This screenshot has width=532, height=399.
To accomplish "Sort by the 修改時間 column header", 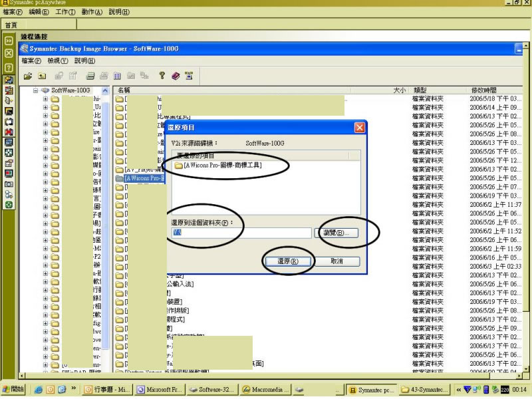I will 484,90.
